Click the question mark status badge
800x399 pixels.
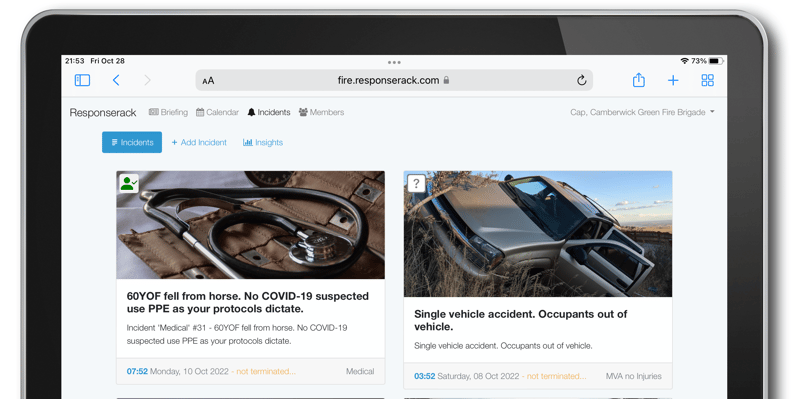(416, 183)
